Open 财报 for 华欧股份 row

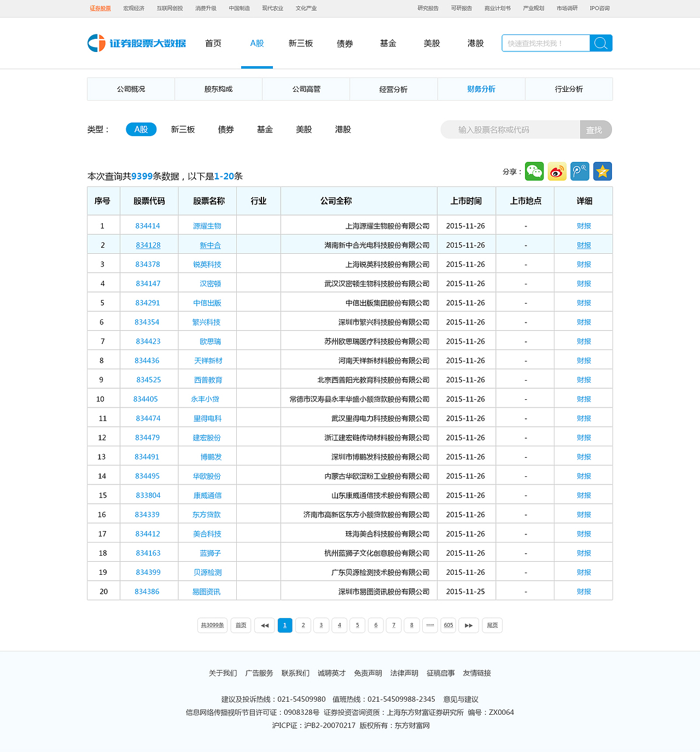coord(584,476)
